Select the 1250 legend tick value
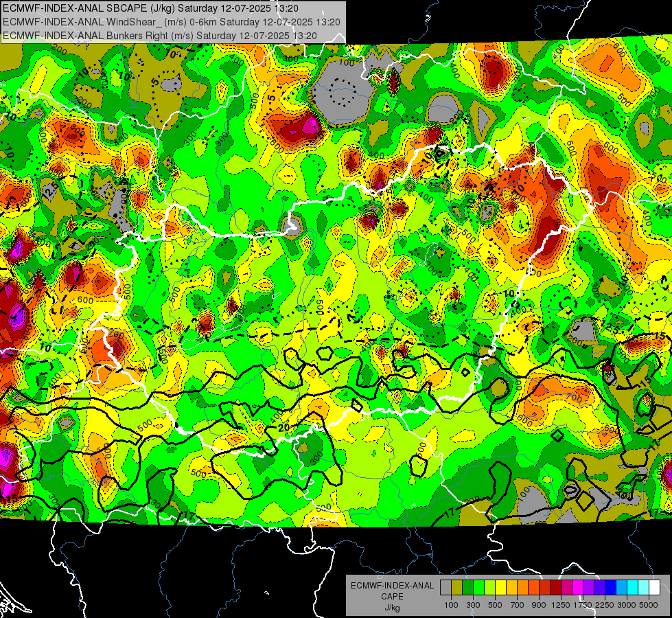Viewport: 672px width, 618px height. coord(561,605)
